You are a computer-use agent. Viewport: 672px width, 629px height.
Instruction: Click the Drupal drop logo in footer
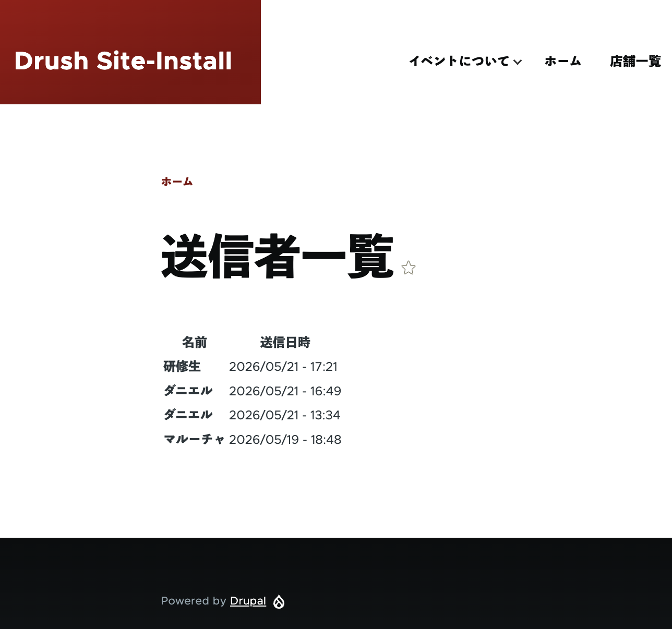click(279, 601)
